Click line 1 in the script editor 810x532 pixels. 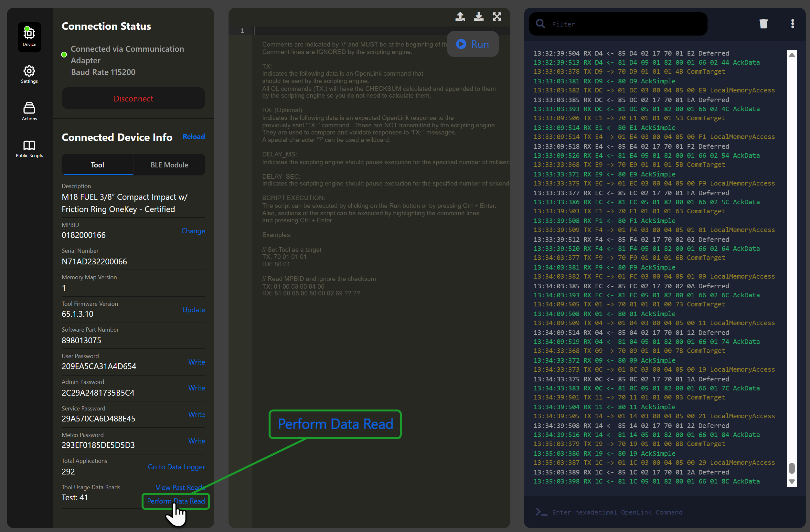[x=381, y=31]
